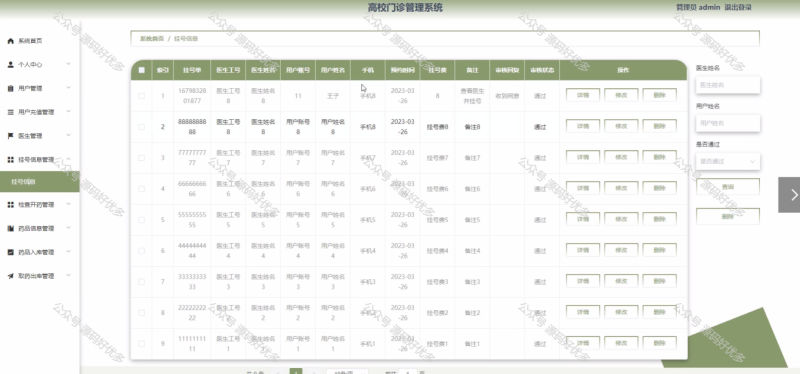Expand the 个人中心 chevron
This screenshot has width=800, height=374.
click(68, 64)
